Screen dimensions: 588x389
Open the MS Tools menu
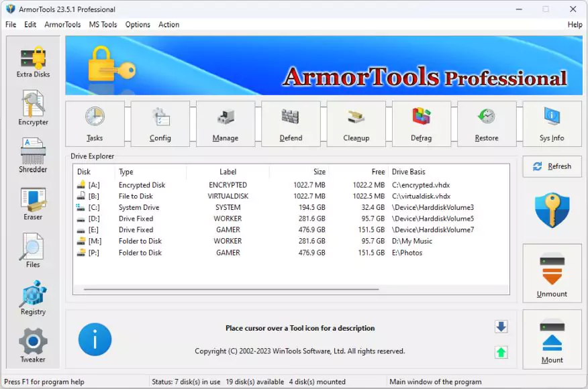103,25
